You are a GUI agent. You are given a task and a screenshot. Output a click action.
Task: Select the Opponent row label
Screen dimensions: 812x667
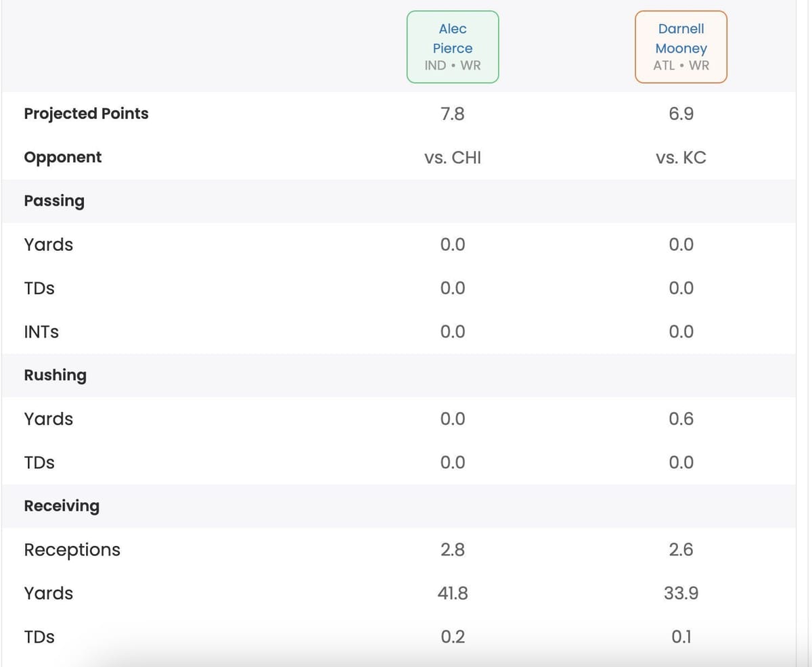pyautogui.click(x=63, y=158)
